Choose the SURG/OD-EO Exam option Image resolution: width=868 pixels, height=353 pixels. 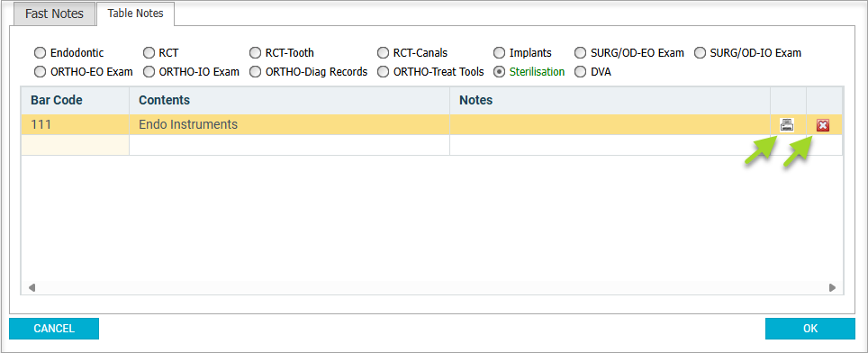click(580, 53)
